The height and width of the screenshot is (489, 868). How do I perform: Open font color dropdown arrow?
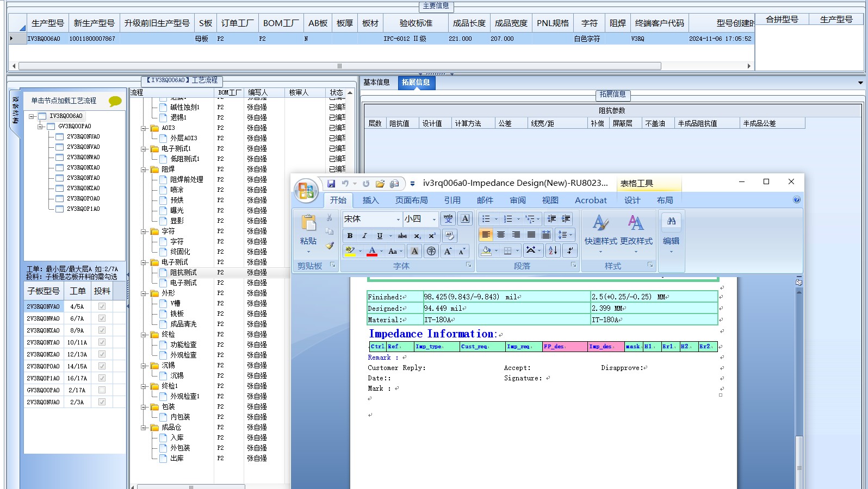point(381,251)
